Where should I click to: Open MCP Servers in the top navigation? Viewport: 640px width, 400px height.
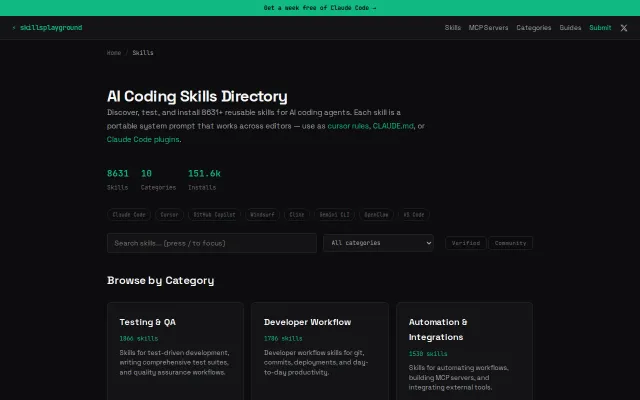click(488, 28)
